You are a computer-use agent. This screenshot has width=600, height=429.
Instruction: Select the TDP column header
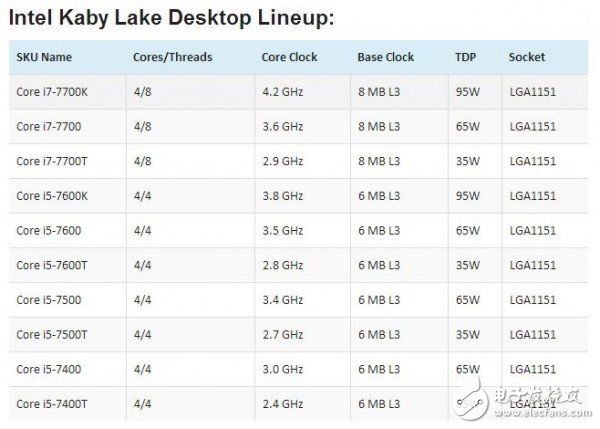tap(466, 57)
